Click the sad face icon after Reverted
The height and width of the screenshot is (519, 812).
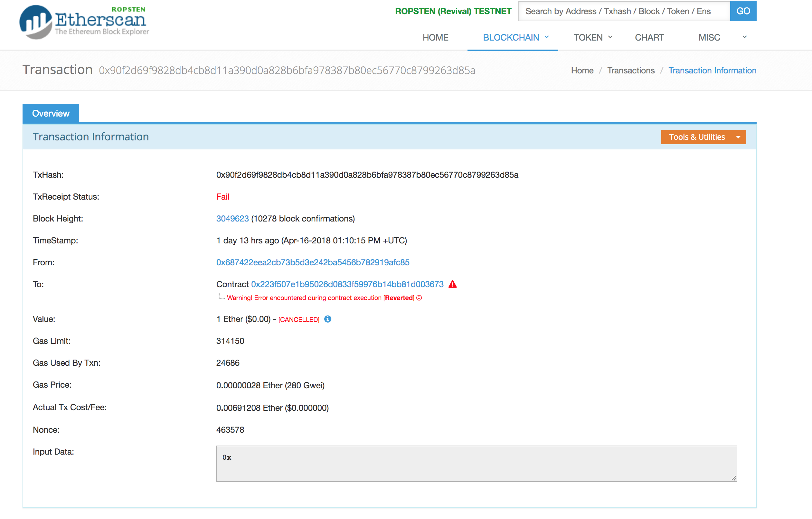tap(419, 298)
